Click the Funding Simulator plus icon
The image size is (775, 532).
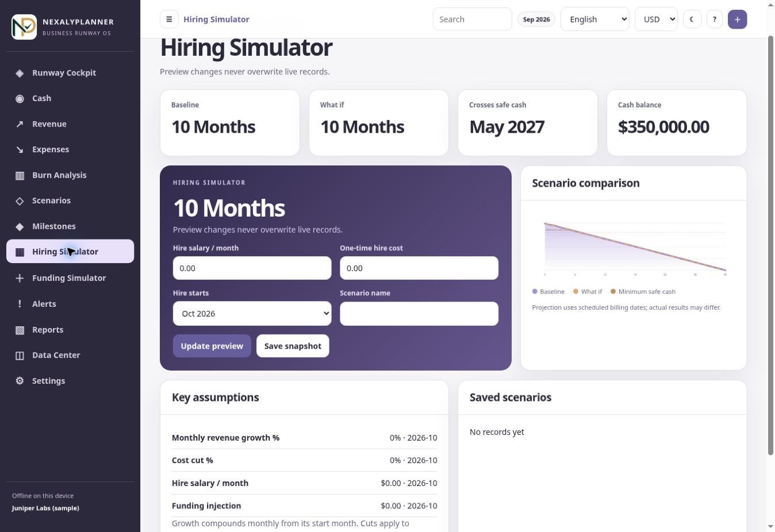(20, 278)
